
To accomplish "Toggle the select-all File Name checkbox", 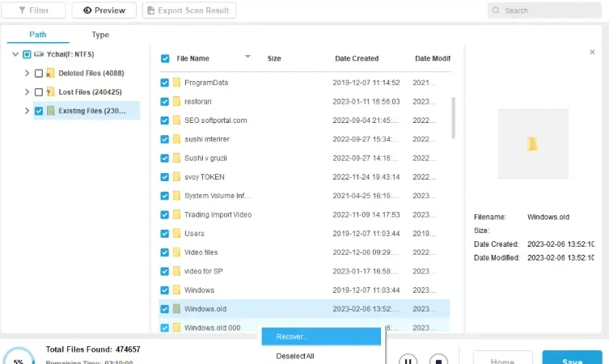I will coord(165,59).
